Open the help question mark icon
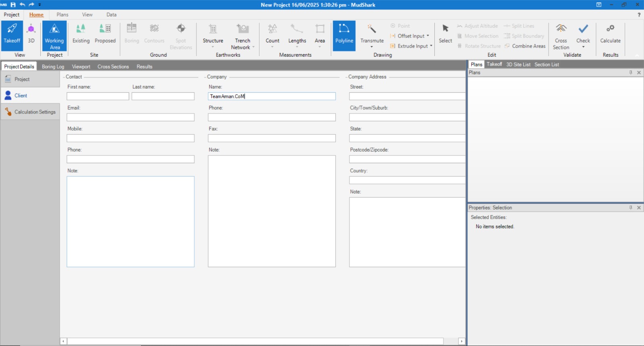This screenshot has height=346, width=644. point(639,15)
